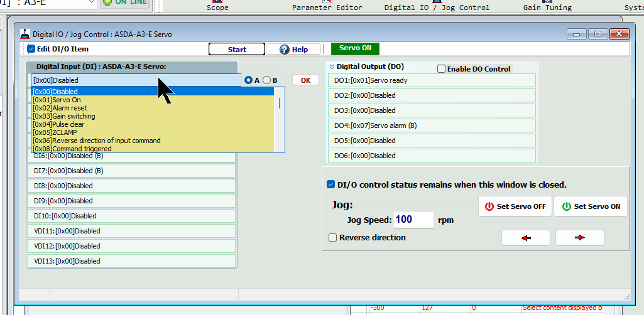Select [0x03]Gain switching option
The height and width of the screenshot is (315, 644).
(x=153, y=116)
